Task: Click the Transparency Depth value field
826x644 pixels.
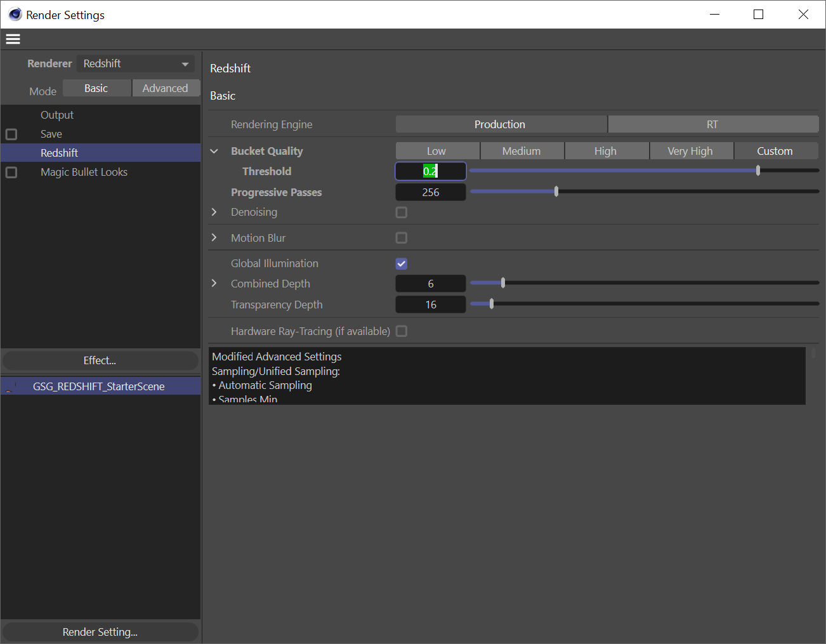Action: pos(431,305)
